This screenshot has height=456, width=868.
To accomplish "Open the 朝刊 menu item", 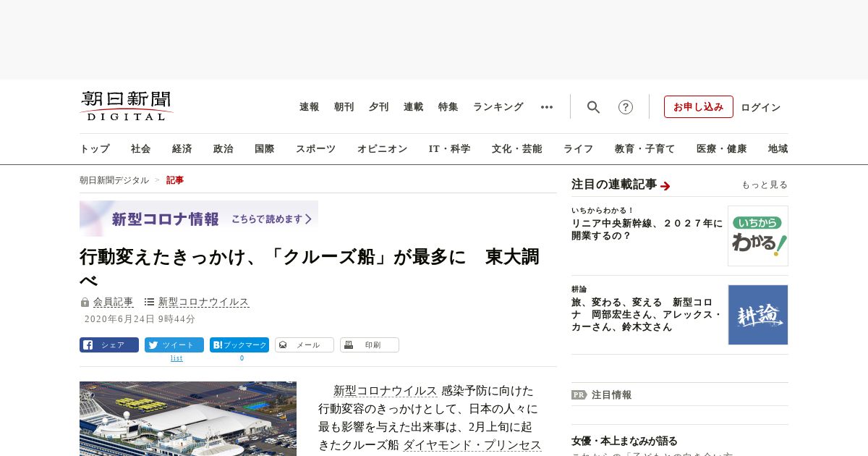I will [x=344, y=107].
